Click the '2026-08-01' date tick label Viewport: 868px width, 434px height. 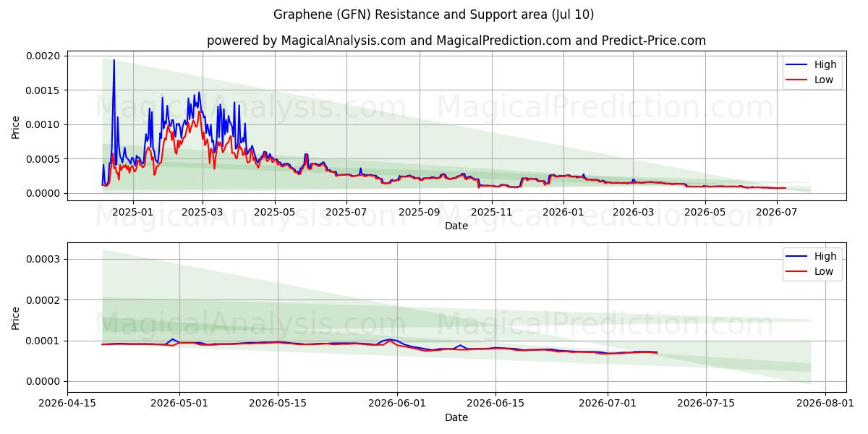coord(825,404)
